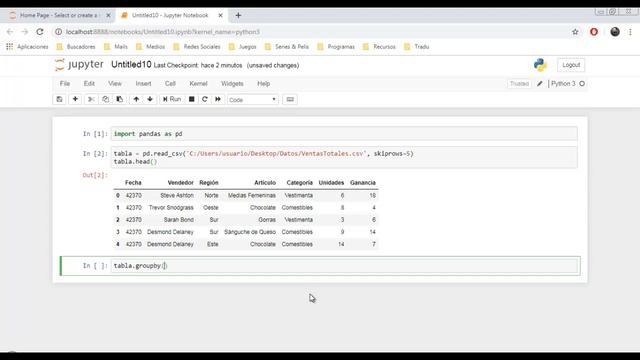Open the browser profile avatar
This screenshot has width=640, height=360.
615,32
